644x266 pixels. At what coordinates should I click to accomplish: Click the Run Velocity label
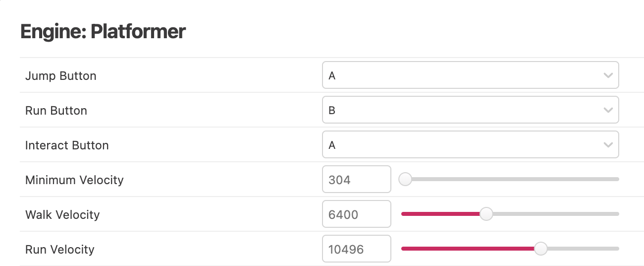[59, 250]
